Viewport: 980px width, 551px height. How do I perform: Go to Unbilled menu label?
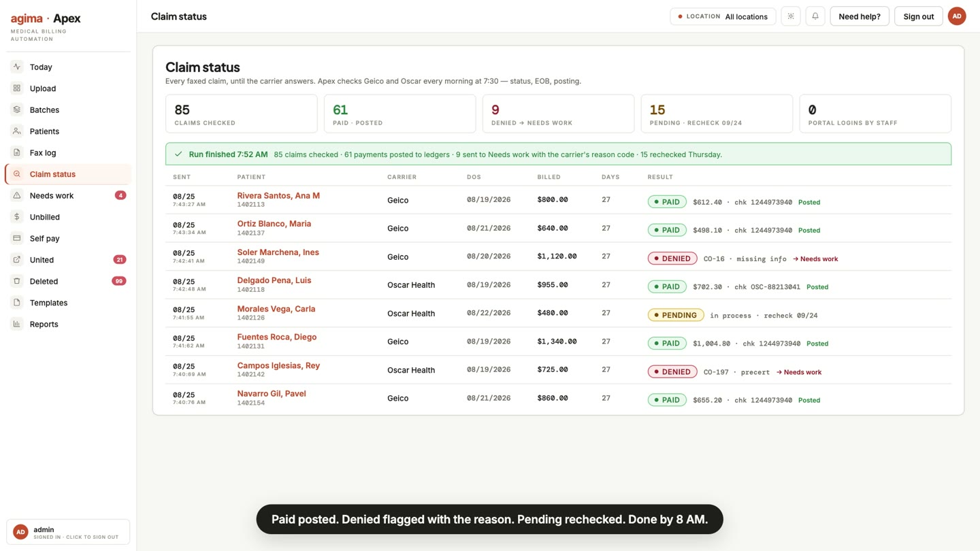click(x=45, y=217)
